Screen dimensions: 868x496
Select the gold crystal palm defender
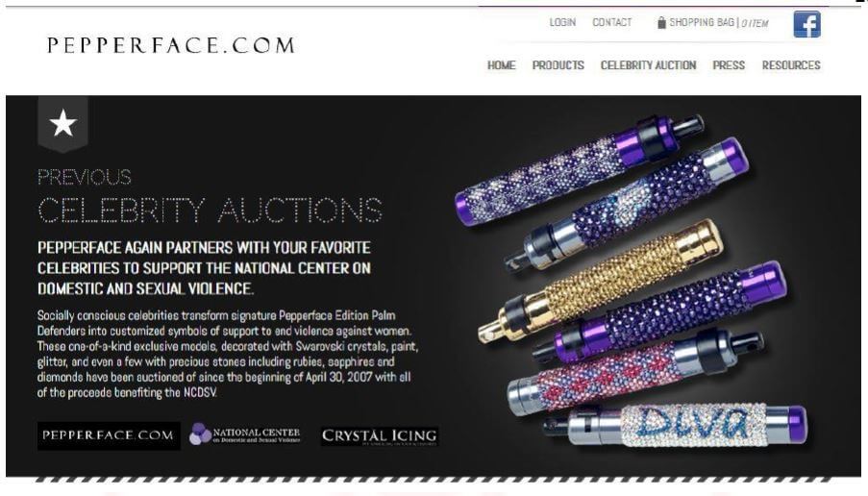pyautogui.click(x=601, y=280)
